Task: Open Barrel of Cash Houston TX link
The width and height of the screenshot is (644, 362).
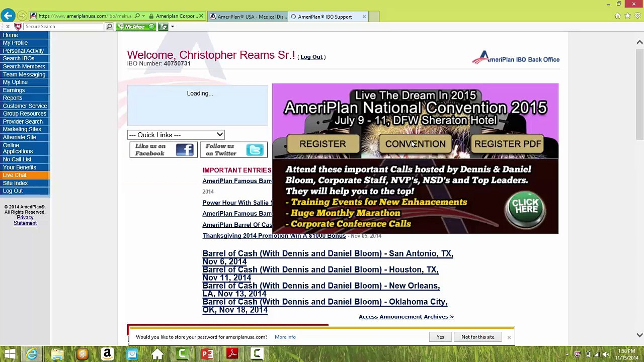Action: (320, 274)
